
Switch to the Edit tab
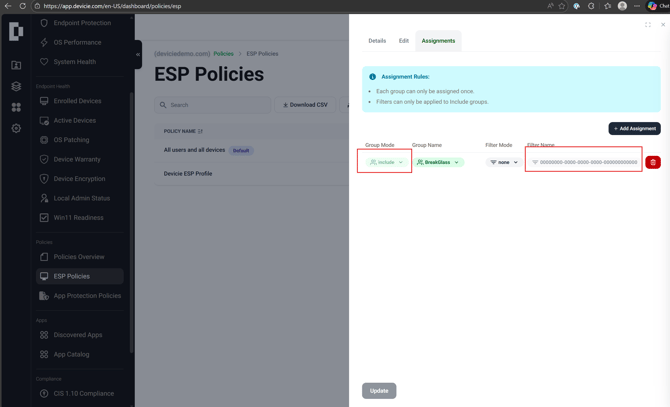point(404,41)
